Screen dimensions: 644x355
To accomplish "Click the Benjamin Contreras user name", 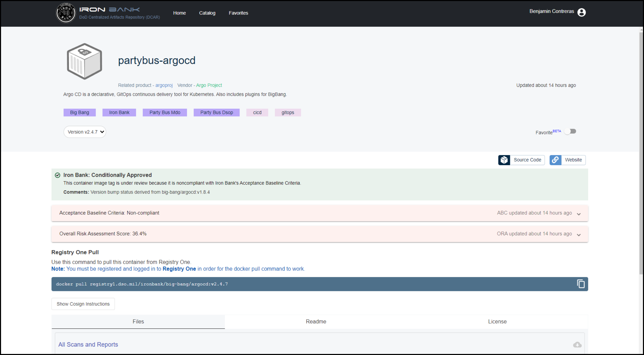I will 552,11.
